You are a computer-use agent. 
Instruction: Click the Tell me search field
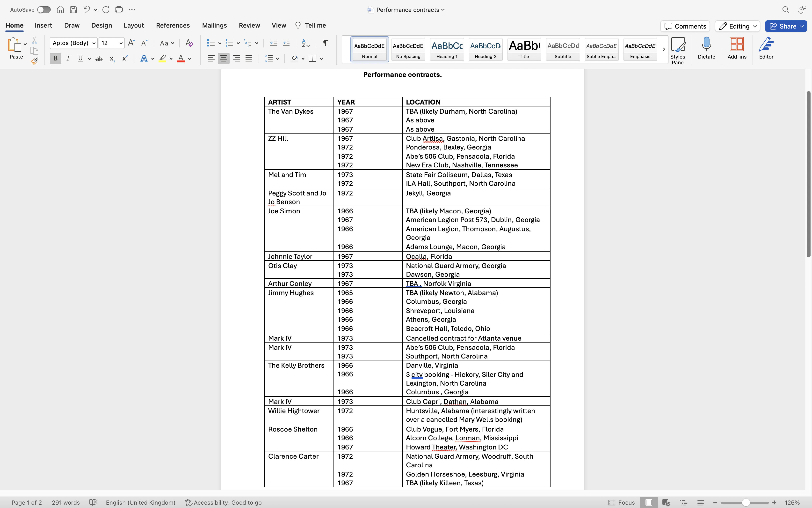(x=310, y=26)
